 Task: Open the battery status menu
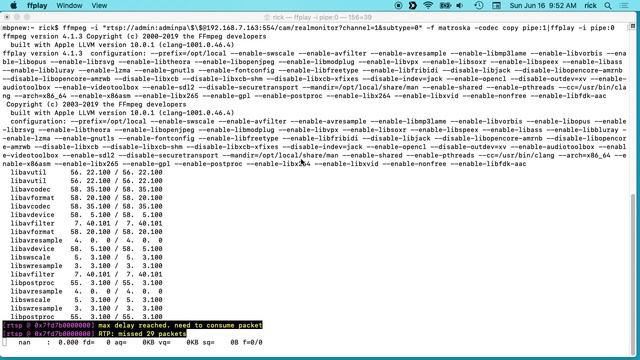click(445, 5)
